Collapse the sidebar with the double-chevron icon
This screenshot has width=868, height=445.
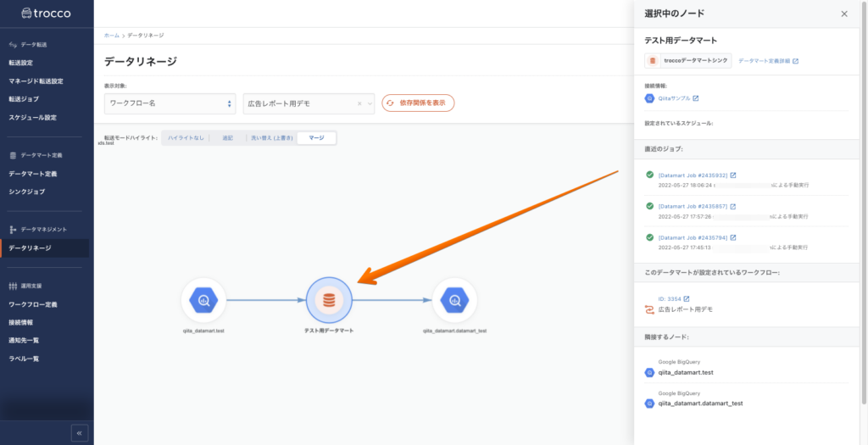tap(80, 432)
